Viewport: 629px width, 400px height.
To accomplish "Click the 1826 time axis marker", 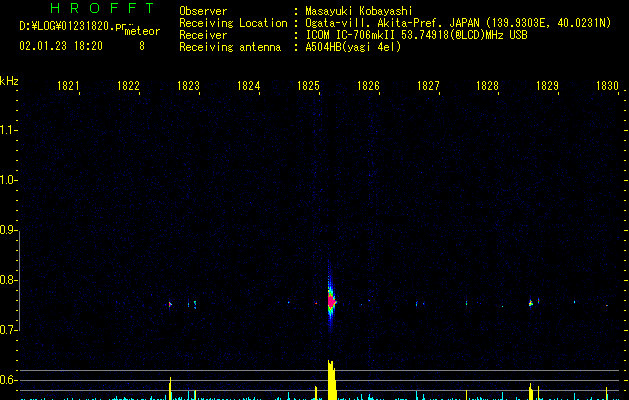I will (x=368, y=86).
